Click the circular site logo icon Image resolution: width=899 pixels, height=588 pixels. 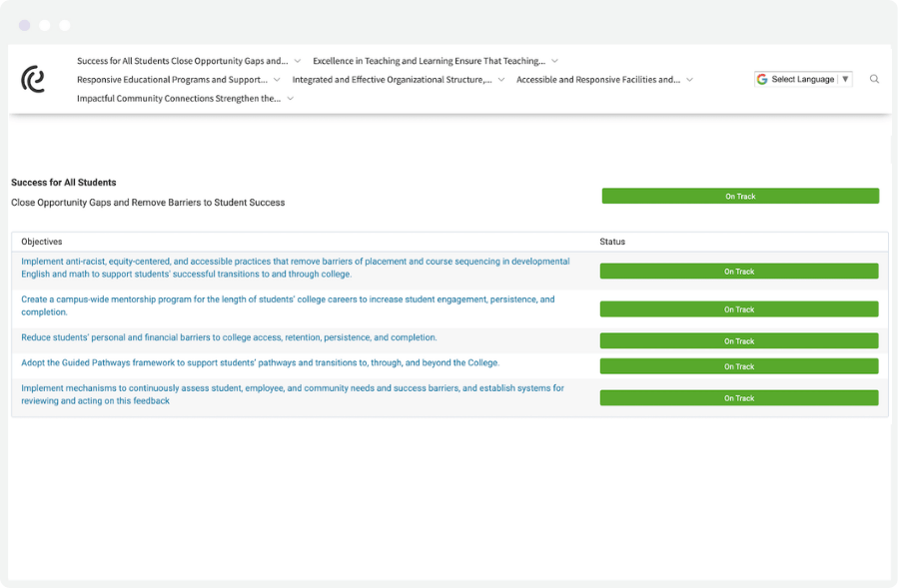[34, 79]
